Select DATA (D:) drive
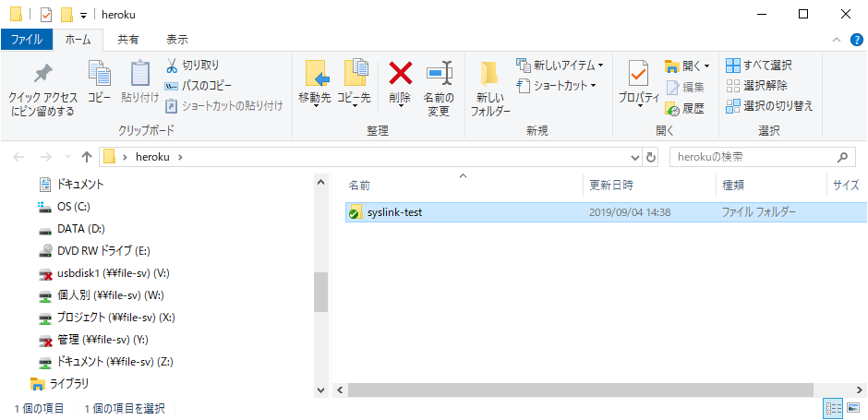 [x=71, y=229]
